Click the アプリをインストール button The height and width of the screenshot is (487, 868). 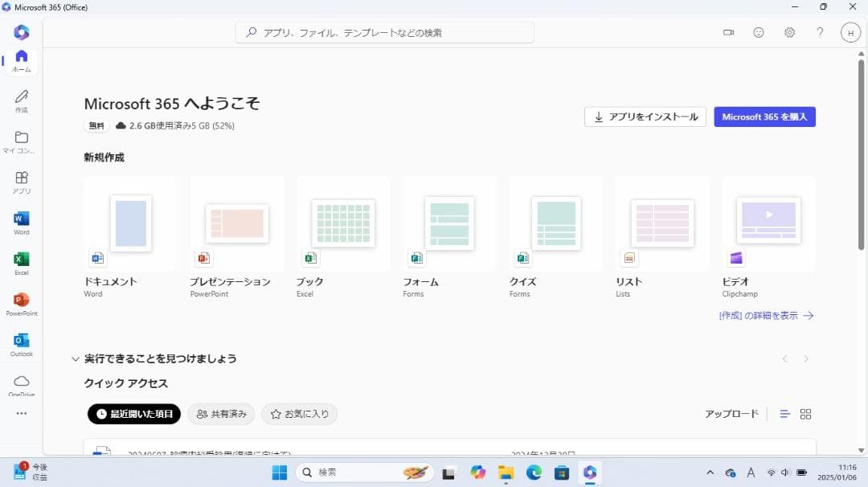(x=645, y=117)
